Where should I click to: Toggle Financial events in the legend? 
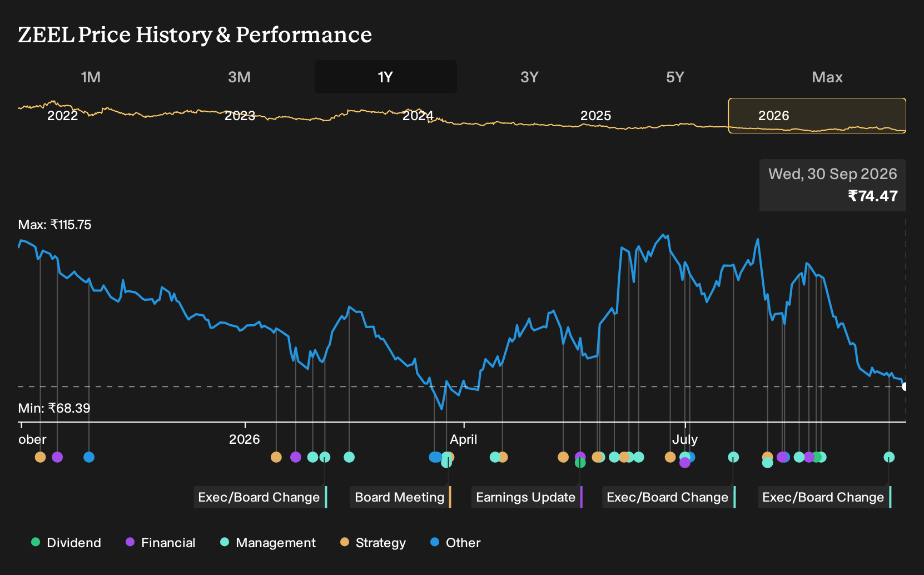click(161, 543)
